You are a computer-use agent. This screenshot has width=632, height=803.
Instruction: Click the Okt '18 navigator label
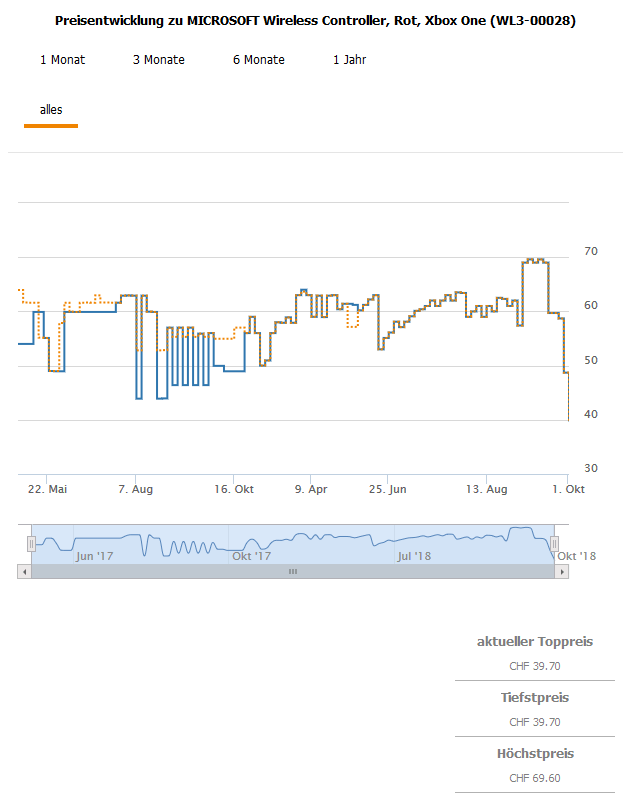575,555
